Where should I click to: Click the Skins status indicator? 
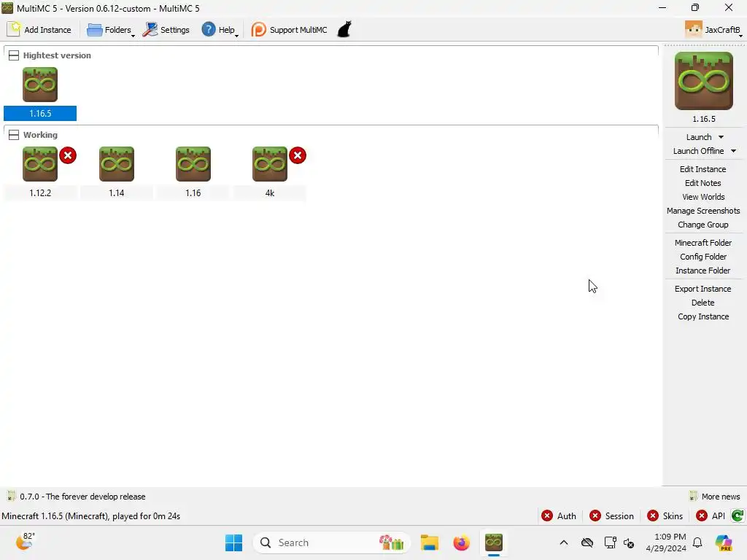tap(665, 516)
